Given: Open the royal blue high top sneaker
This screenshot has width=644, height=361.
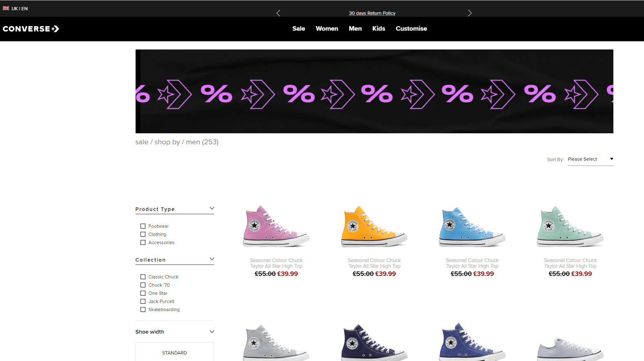Looking at the screenshot, I should [472, 343].
